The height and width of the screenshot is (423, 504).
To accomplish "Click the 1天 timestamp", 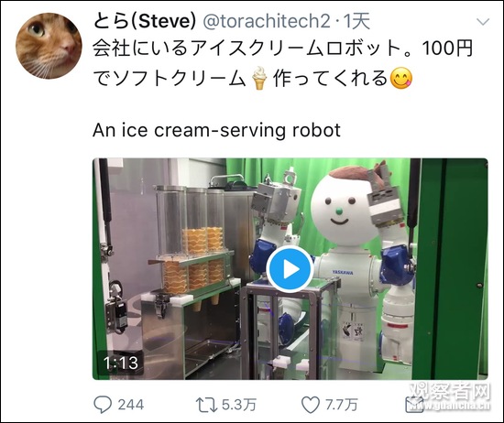I will 356,21.
